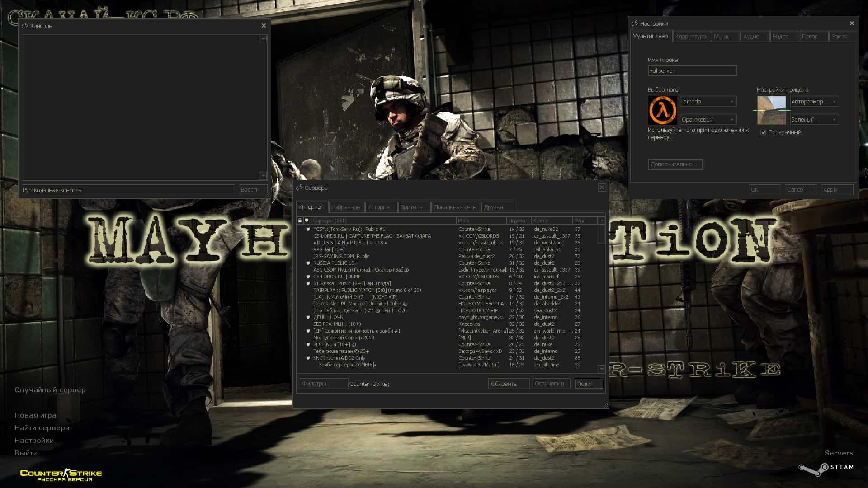The image size is (868, 488).
Task: Click the Дополнительно... button
Action: click(x=675, y=164)
